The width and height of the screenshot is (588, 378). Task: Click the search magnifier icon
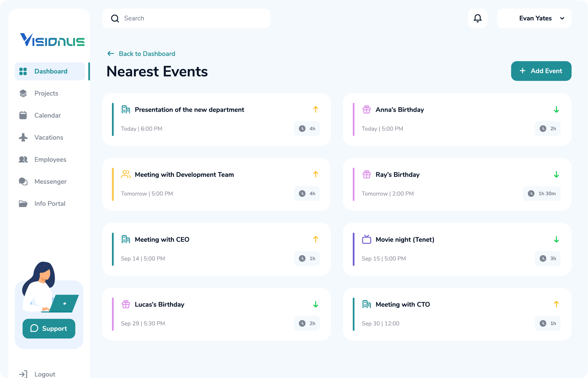click(x=115, y=18)
